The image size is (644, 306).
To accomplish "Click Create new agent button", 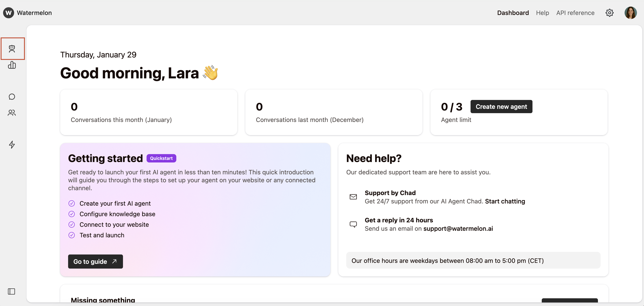I will point(501,107).
